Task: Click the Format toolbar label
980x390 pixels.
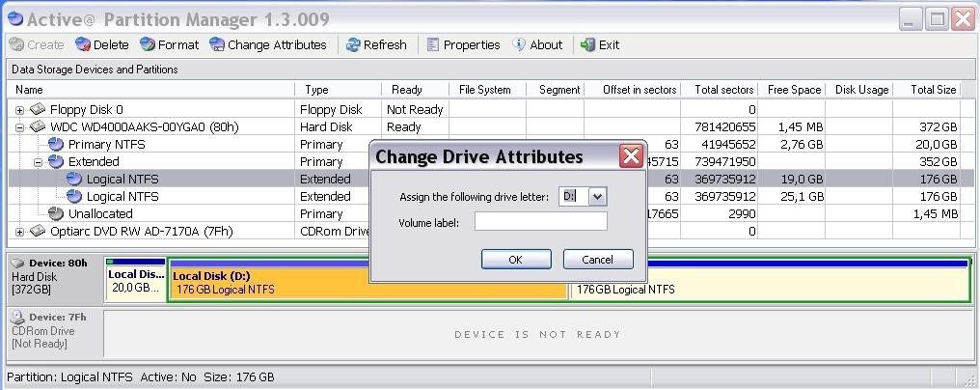Action: coord(178,45)
